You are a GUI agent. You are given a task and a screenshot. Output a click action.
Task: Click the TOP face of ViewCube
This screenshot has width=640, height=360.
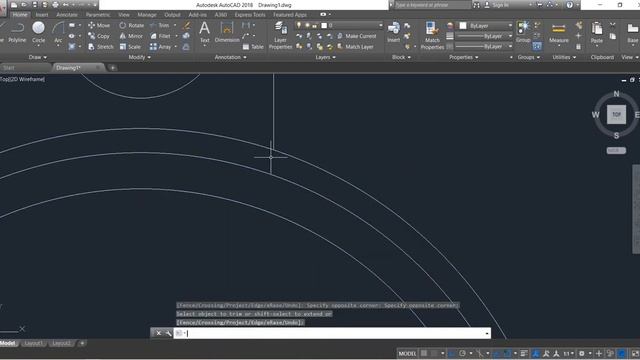tap(616, 114)
